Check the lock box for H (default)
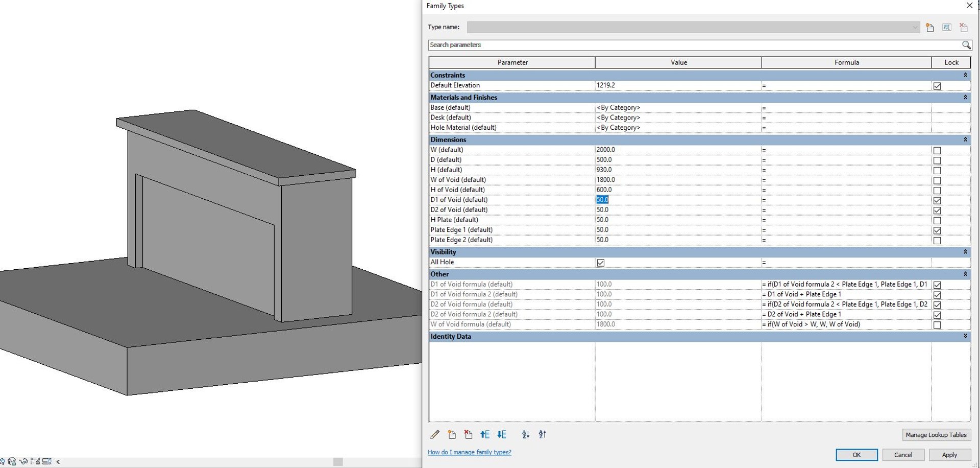 (937, 170)
